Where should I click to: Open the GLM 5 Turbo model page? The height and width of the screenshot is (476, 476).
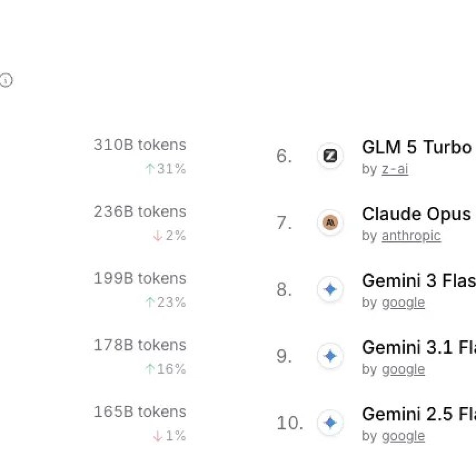[416, 148]
